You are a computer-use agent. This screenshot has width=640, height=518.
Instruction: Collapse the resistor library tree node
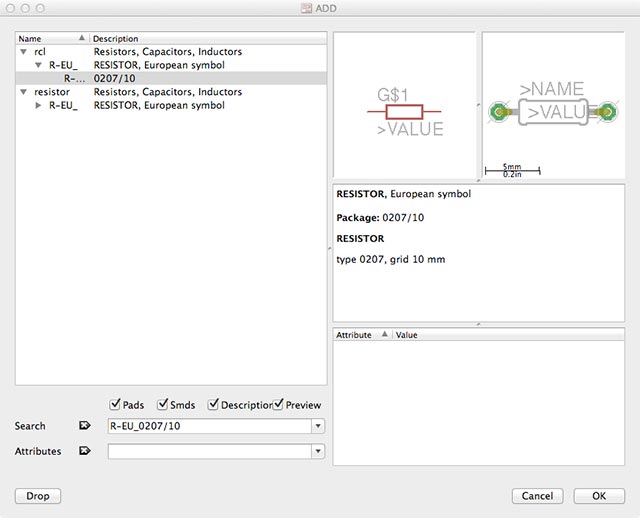pyautogui.click(x=23, y=92)
